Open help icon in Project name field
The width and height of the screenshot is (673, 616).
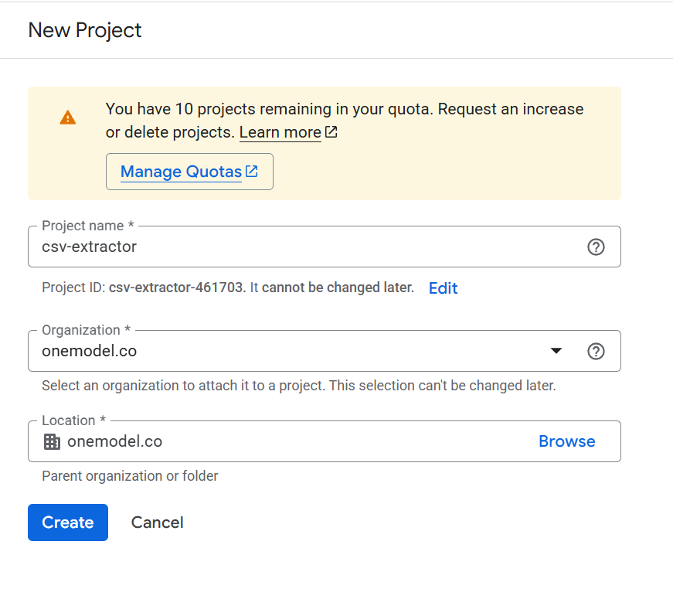coord(596,247)
